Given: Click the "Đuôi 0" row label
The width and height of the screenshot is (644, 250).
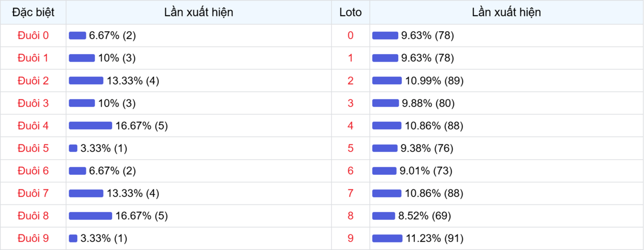Looking at the screenshot, I should click(x=33, y=35).
